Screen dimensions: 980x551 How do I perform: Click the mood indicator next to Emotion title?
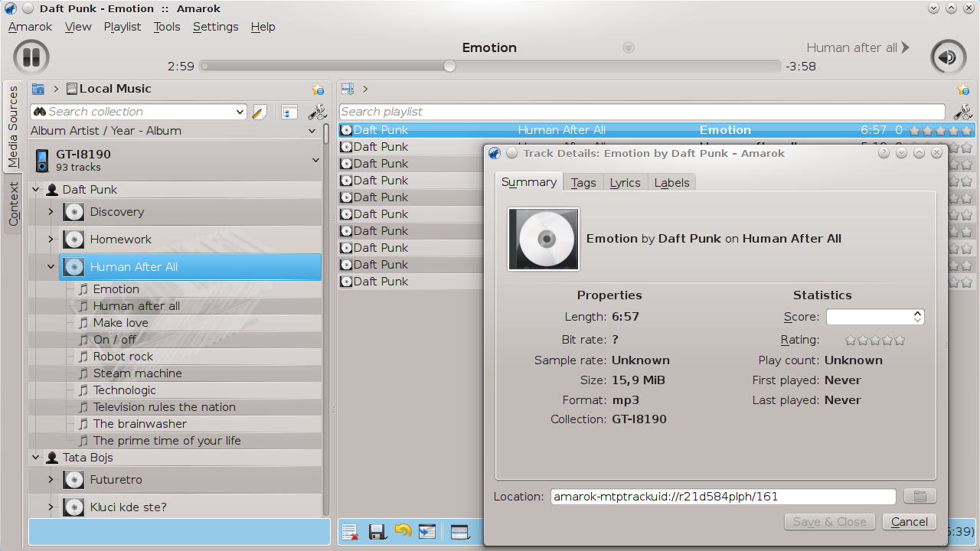coord(629,47)
